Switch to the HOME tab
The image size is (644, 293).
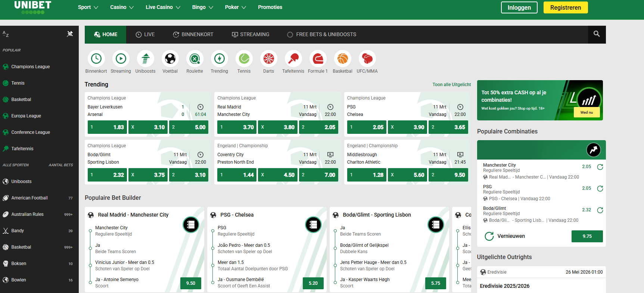tap(105, 34)
